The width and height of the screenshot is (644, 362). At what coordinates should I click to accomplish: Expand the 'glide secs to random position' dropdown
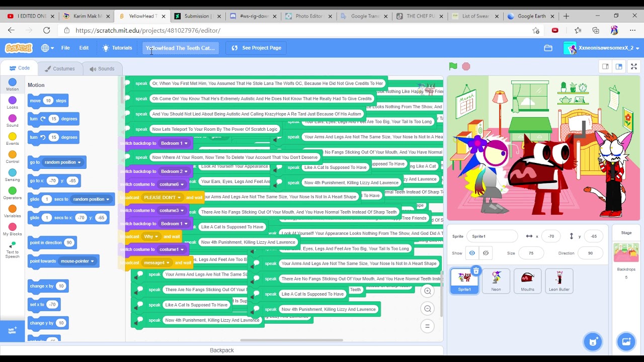[108, 199]
